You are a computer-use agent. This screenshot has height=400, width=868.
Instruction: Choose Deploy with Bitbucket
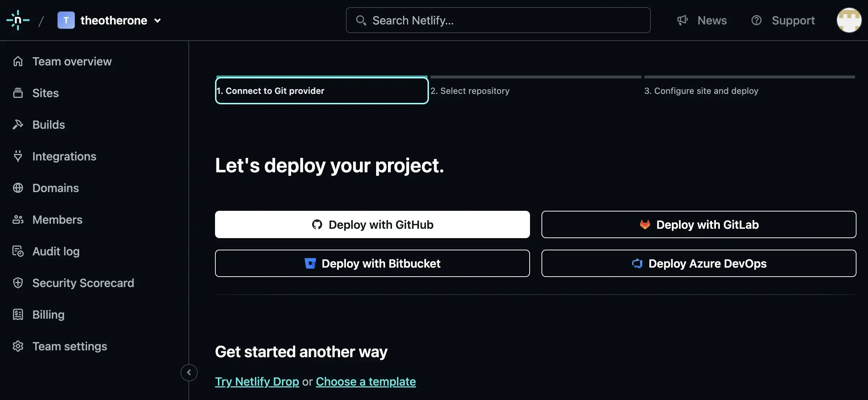click(x=372, y=263)
